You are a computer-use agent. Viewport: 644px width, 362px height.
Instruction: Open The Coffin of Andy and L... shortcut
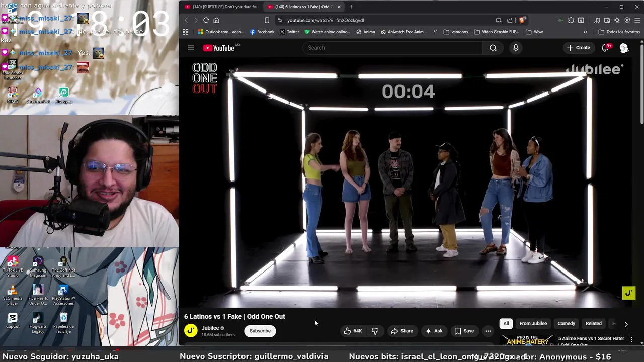(63, 267)
